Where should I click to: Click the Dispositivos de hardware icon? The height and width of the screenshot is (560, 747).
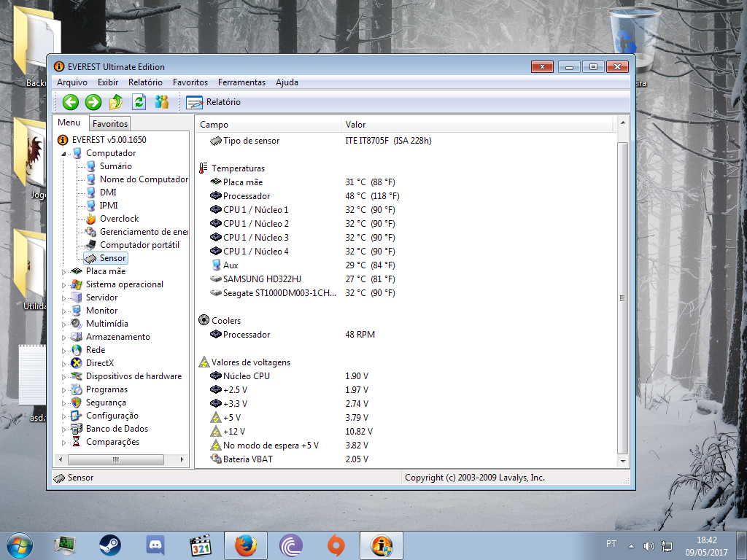point(76,376)
